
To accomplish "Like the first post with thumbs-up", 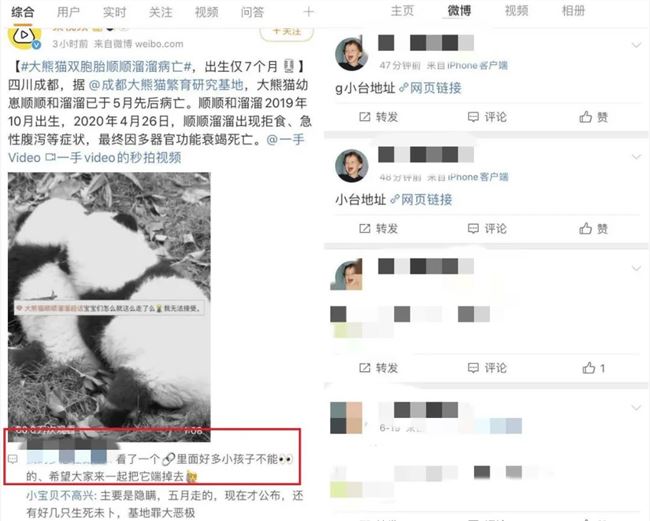I will click(x=593, y=117).
